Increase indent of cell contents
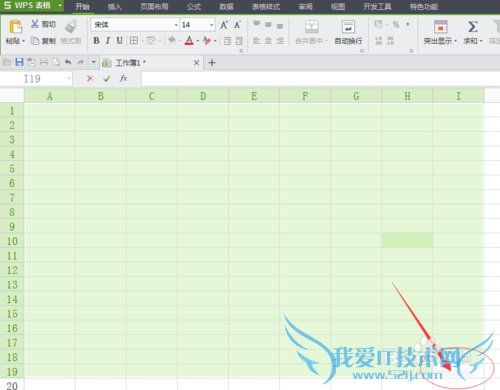 [x=239, y=41]
